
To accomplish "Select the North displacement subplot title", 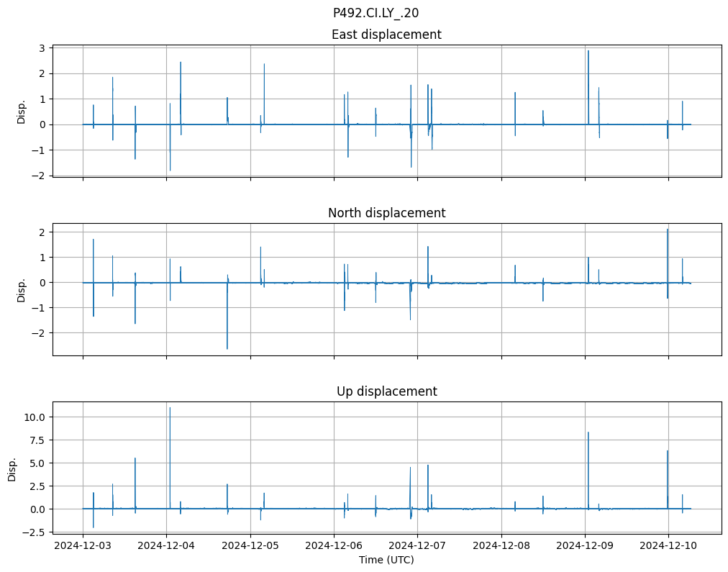I will (386, 213).
